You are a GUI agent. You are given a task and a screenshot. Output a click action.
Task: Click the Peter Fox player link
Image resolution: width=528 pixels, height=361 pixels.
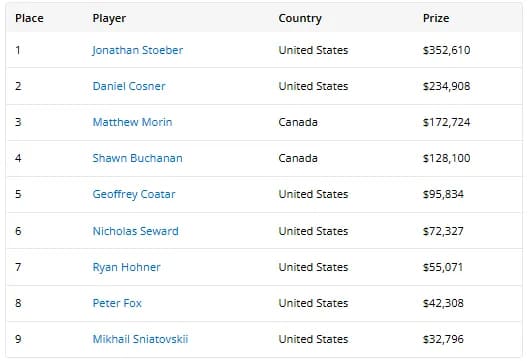tap(117, 303)
